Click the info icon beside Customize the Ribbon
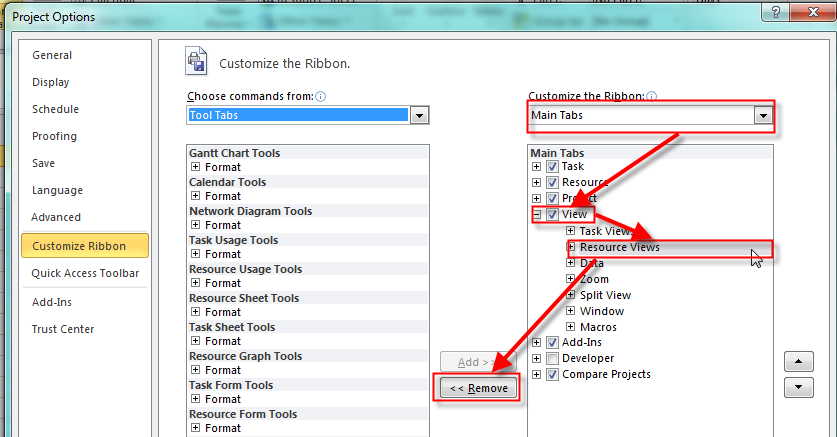The image size is (837, 437). (x=651, y=96)
